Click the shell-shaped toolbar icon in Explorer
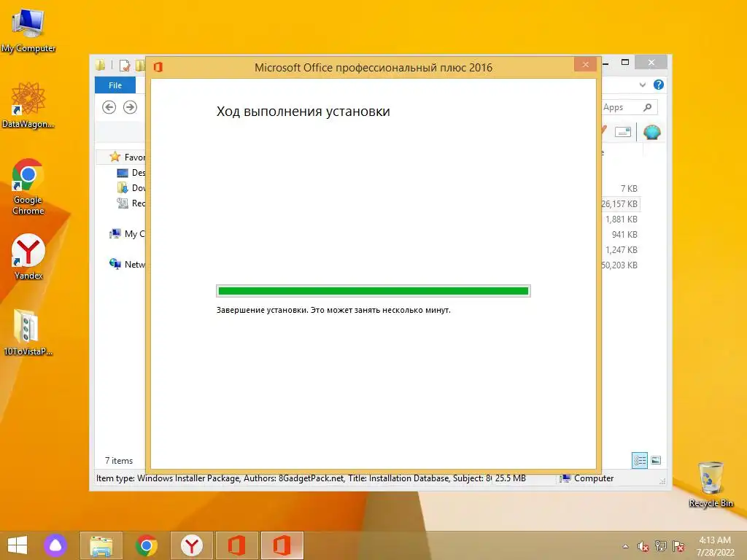The image size is (747, 560). coord(651,132)
